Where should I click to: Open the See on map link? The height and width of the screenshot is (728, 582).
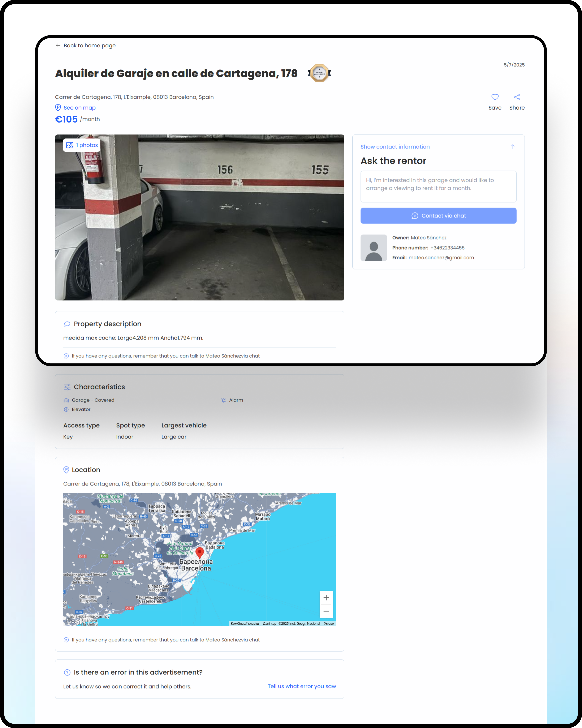point(80,108)
